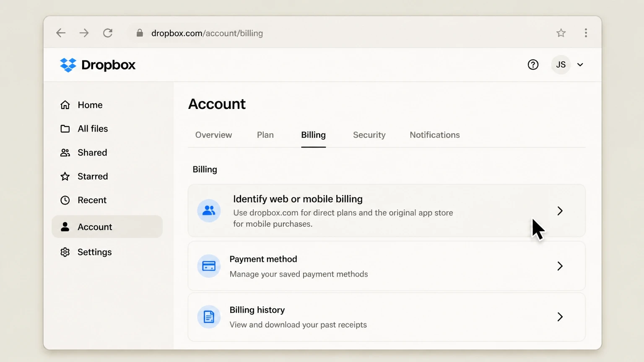This screenshot has width=644, height=362.
Task: Expand chevron for Payment method
Action: (560, 266)
